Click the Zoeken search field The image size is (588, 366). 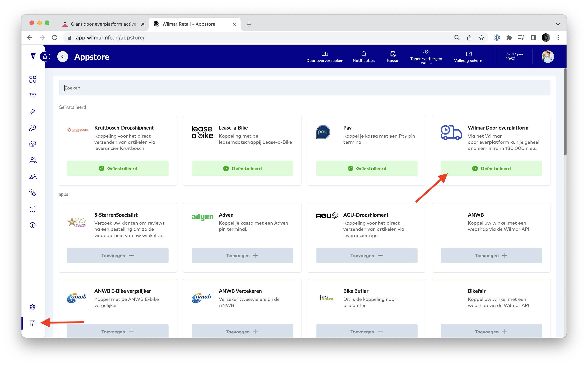pos(304,88)
